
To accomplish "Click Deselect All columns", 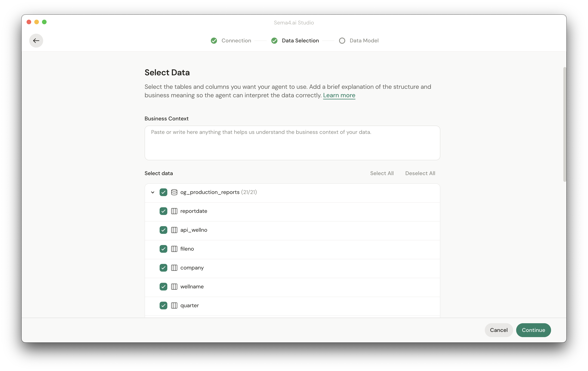I will pyautogui.click(x=420, y=173).
